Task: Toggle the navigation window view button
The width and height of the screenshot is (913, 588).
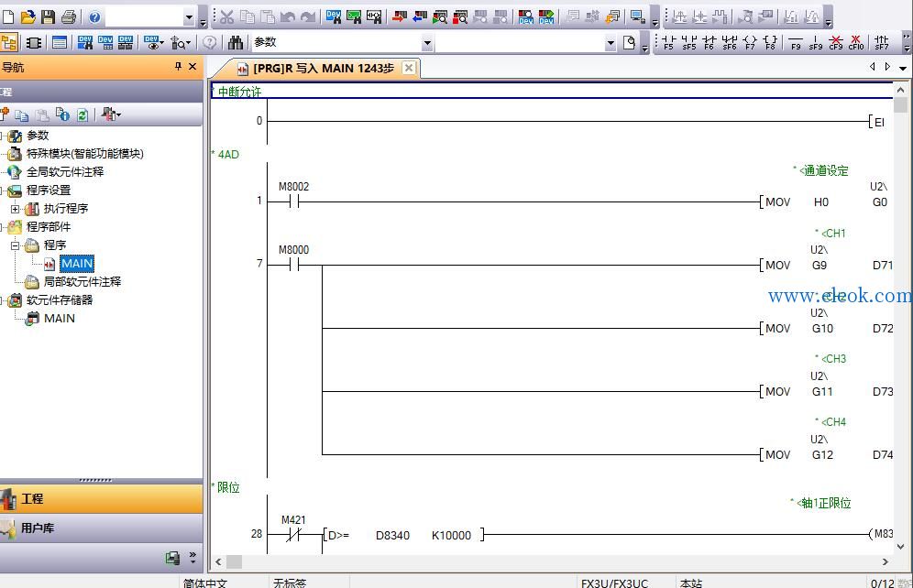Action: (x=9, y=42)
